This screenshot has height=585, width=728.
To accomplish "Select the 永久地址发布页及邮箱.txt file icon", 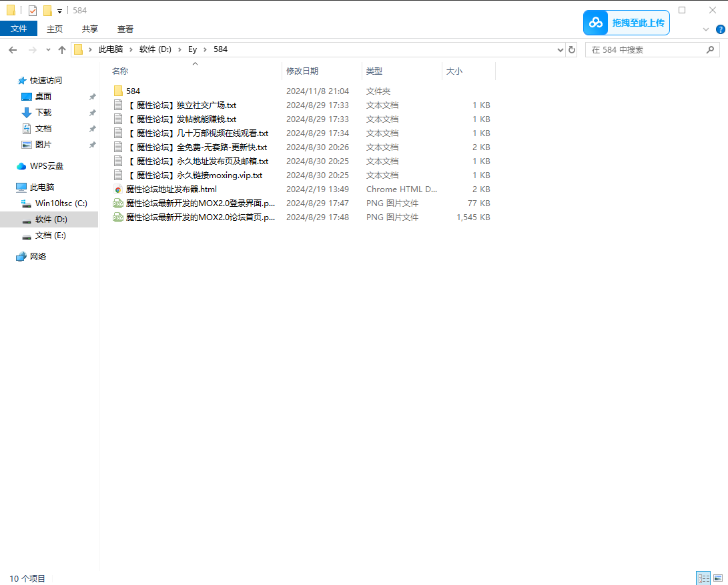I will (x=118, y=161).
